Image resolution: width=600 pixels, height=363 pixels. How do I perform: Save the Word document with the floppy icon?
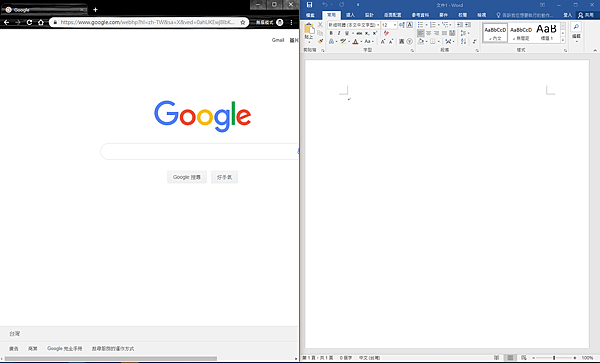coord(310,5)
